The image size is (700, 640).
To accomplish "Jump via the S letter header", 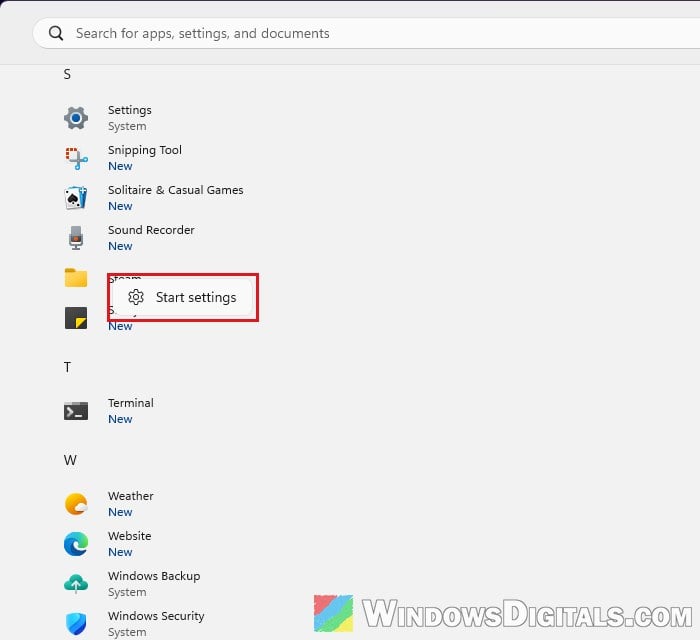I will coord(67,74).
